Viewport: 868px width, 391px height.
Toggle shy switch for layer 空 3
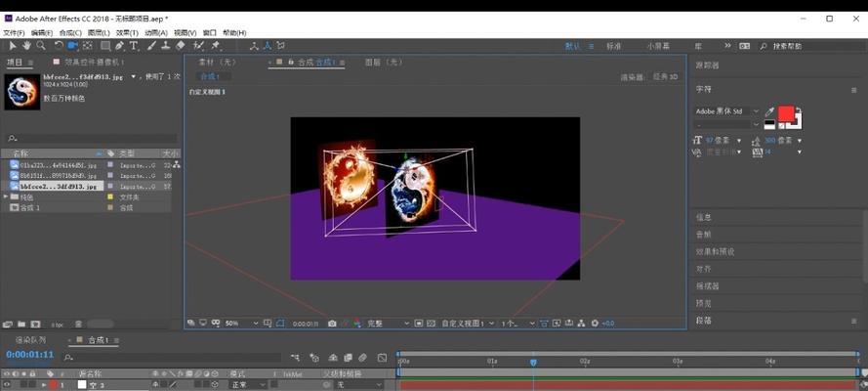click(155, 384)
